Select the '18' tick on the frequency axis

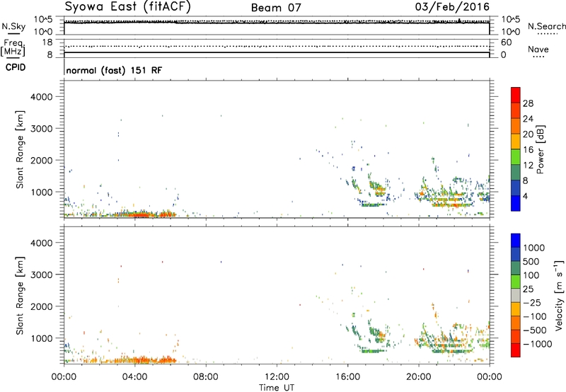click(x=47, y=42)
